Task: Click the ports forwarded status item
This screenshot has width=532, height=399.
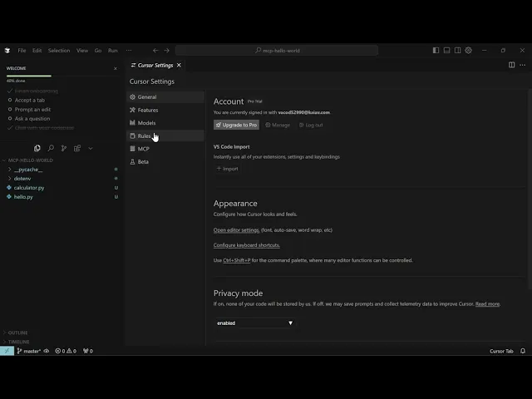Action: tap(88, 351)
